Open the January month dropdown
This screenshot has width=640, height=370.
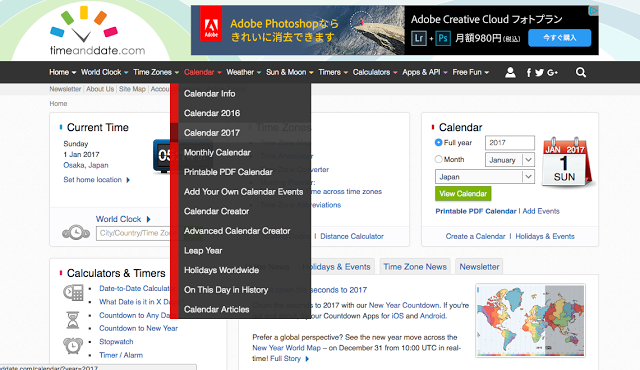pyautogui.click(x=509, y=160)
